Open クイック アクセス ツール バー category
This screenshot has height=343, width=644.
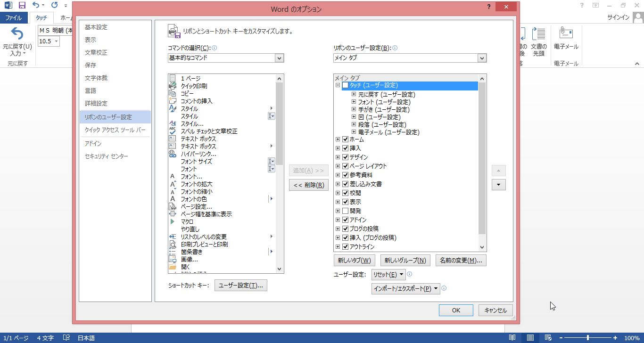point(115,130)
